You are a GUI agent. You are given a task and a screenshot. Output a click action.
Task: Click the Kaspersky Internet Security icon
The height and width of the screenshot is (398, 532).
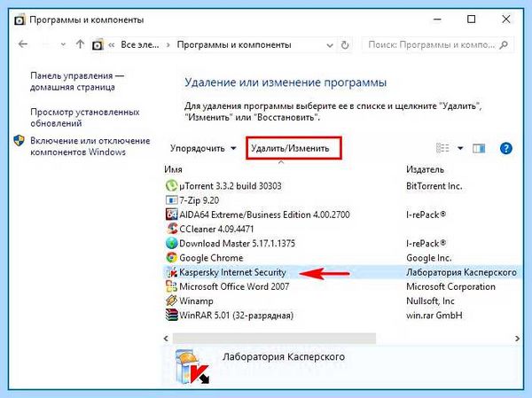pyautogui.click(x=171, y=272)
